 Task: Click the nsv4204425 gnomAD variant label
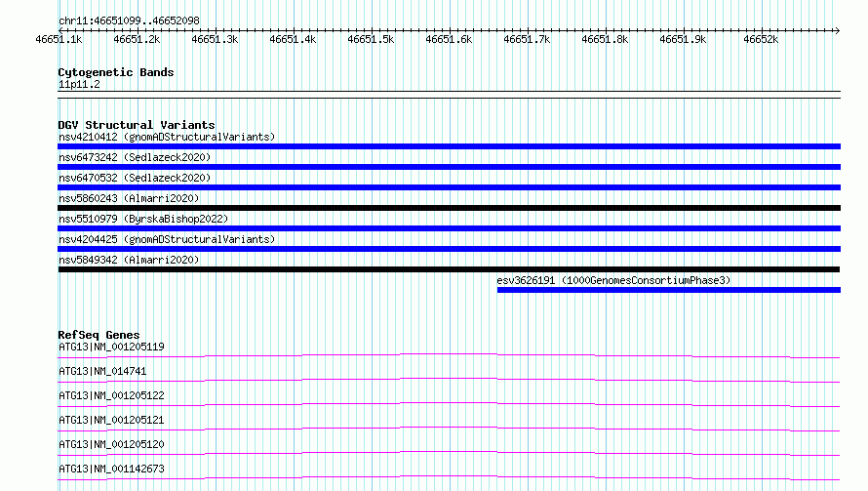[167, 239]
